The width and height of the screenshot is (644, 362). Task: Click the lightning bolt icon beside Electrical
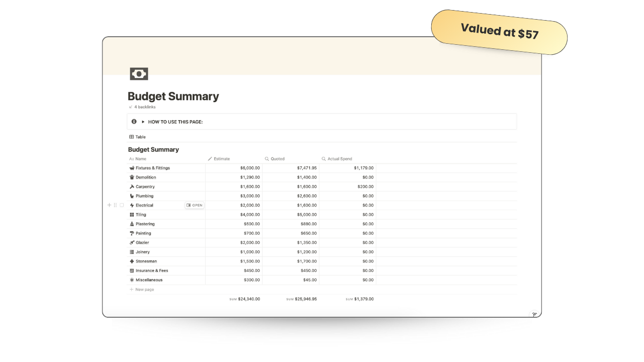click(132, 205)
